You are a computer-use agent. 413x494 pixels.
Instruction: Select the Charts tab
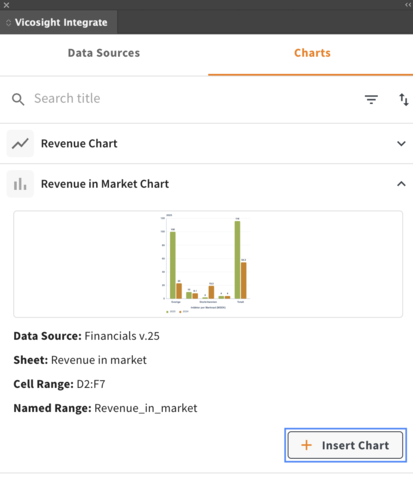tap(312, 53)
